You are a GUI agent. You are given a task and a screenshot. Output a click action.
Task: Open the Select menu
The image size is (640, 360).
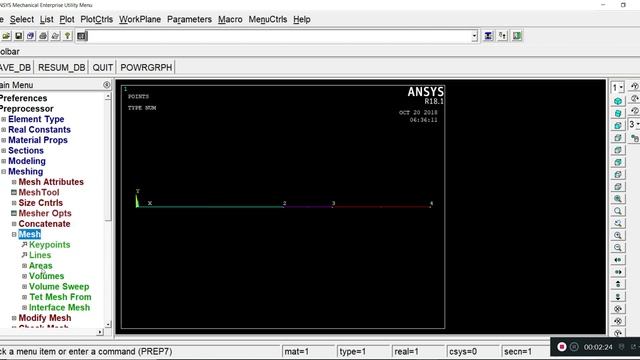pos(22,19)
